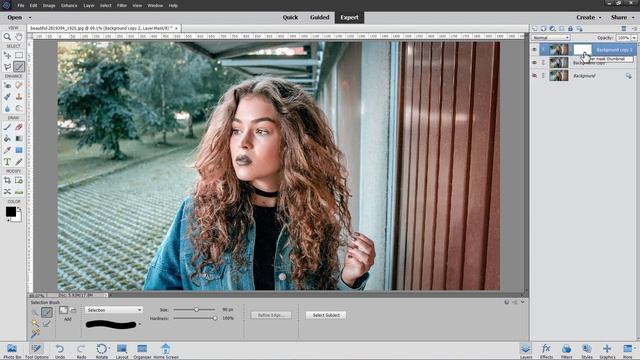Expand the Create dropdown
The image size is (640, 360).
click(x=589, y=18)
